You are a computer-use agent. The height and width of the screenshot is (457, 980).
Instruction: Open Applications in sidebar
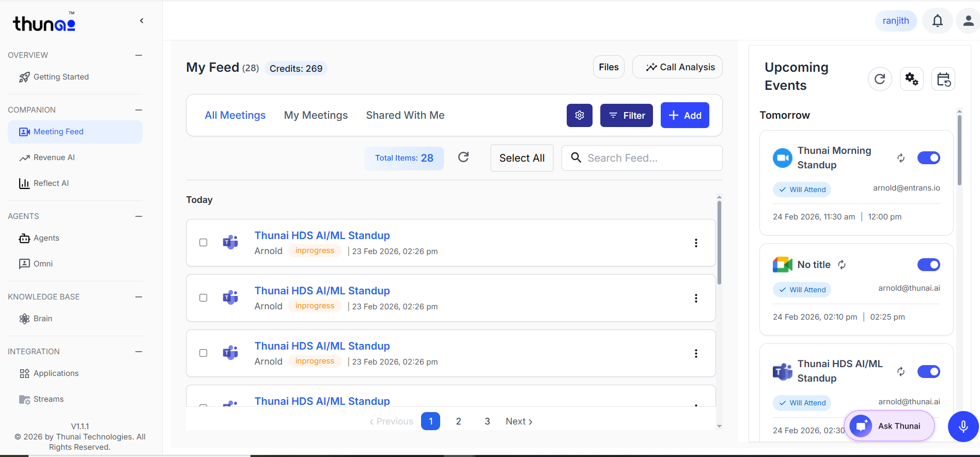click(x=75, y=373)
